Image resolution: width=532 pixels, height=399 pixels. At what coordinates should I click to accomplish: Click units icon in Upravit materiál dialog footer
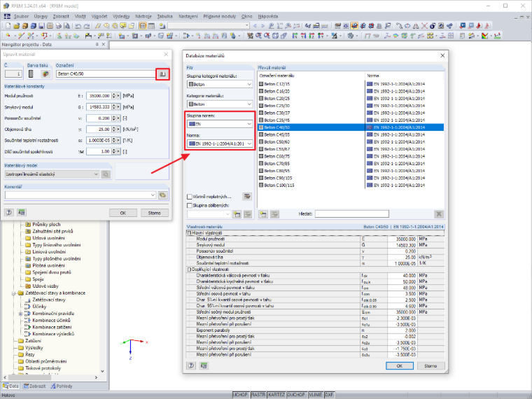point(22,213)
